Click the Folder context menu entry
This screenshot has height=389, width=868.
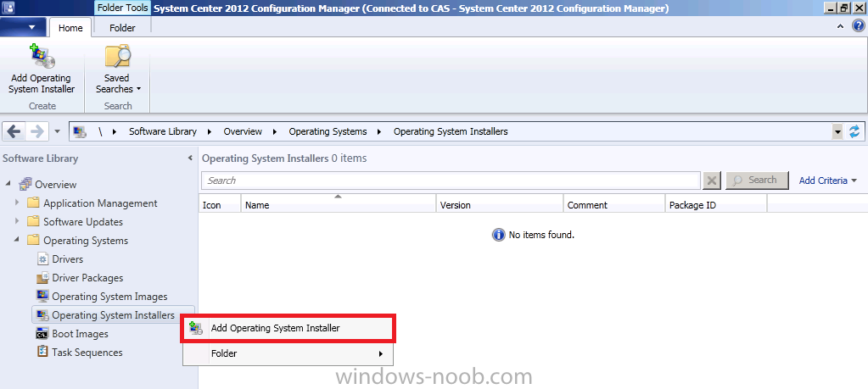[288, 353]
